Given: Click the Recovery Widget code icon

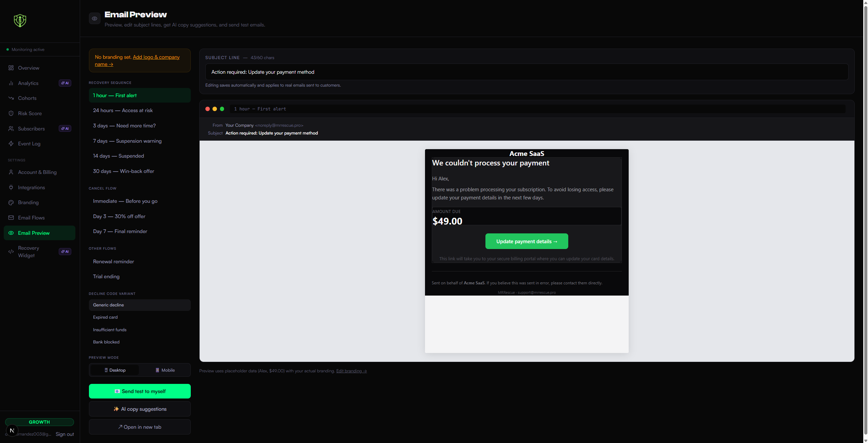Looking at the screenshot, I should pyautogui.click(x=11, y=251).
